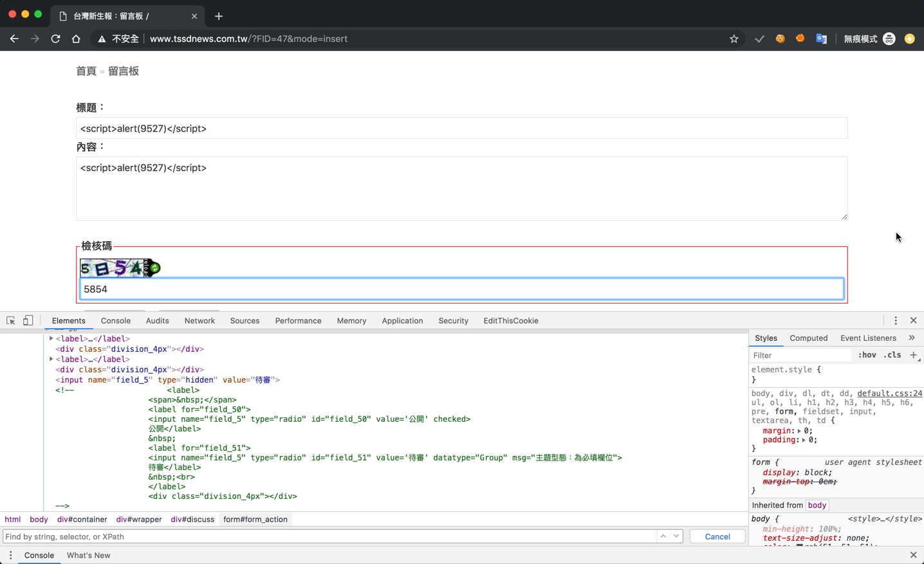The height and width of the screenshot is (564, 924).
Task: Expand the margin shorthand property
Action: point(799,431)
